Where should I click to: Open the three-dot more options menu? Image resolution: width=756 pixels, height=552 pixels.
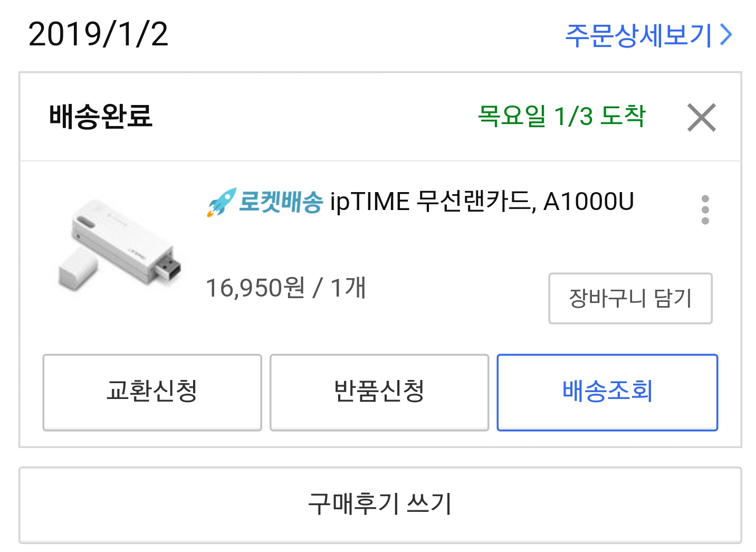click(x=705, y=210)
